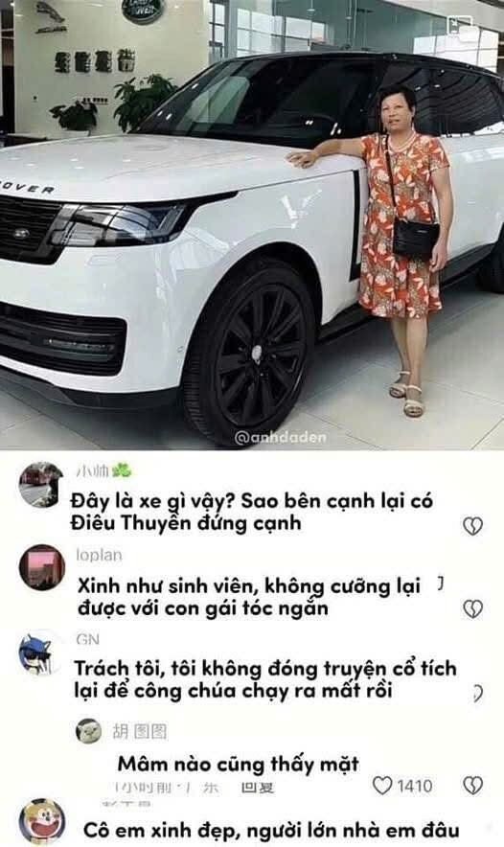Dislike the Điêu Thuyền comment with broken heart
The height and width of the screenshot is (847, 504).
pyautogui.click(x=472, y=526)
